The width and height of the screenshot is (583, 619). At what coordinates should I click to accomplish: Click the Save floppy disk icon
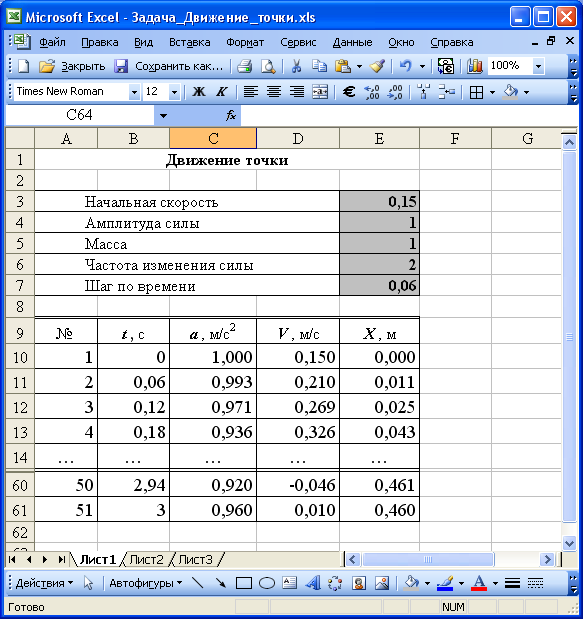(x=121, y=66)
